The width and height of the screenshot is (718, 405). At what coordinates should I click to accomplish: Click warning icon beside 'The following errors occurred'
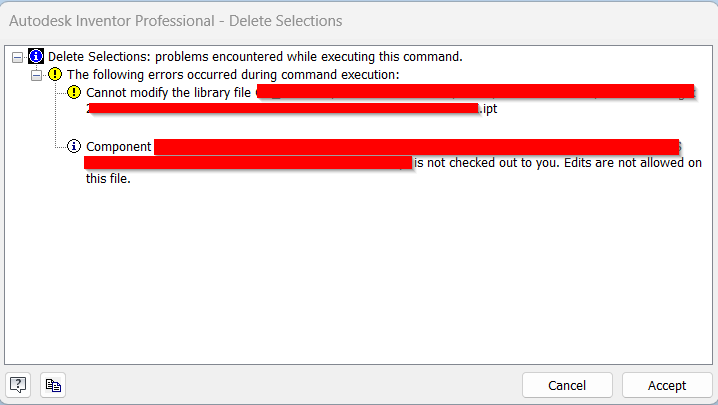[x=55, y=75]
